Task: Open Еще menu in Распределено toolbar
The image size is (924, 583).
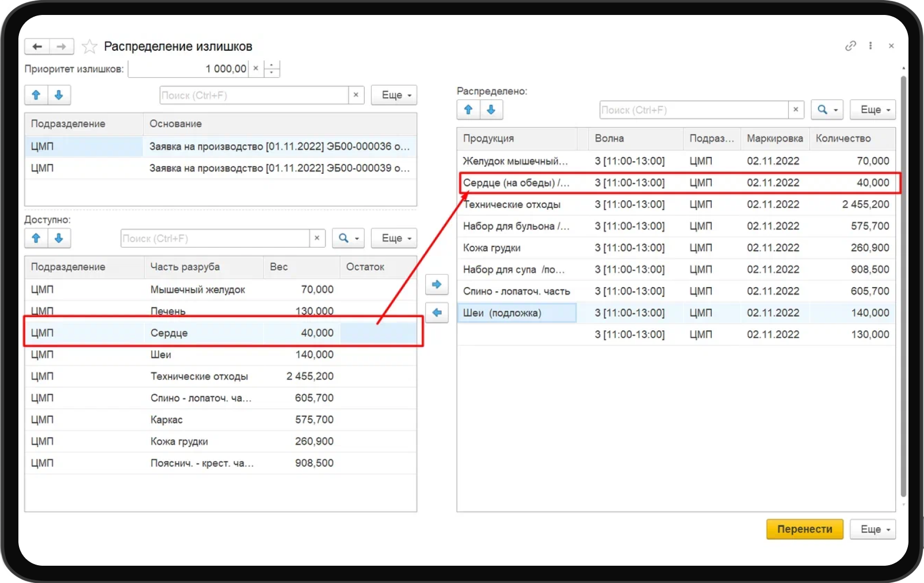Action: click(x=873, y=110)
